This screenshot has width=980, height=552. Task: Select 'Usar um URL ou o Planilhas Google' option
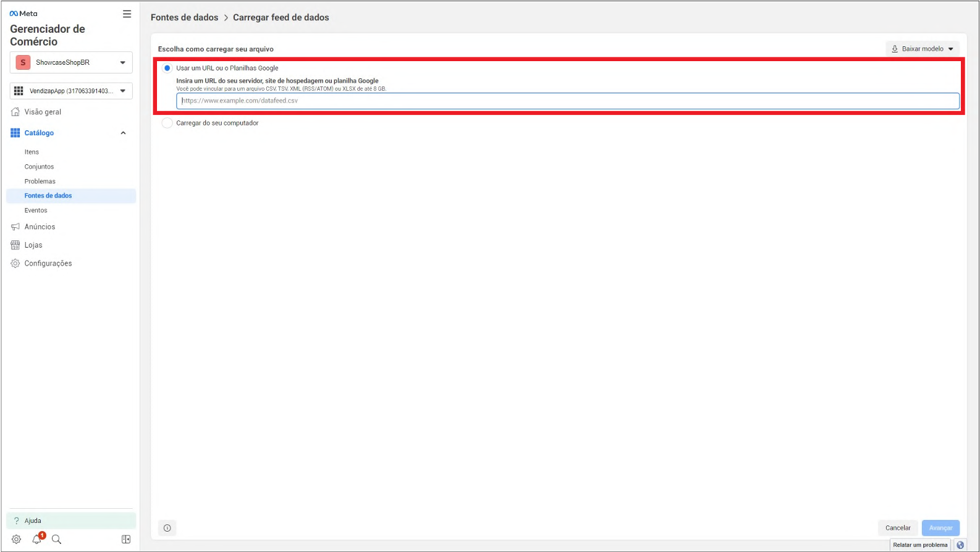pyautogui.click(x=167, y=69)
